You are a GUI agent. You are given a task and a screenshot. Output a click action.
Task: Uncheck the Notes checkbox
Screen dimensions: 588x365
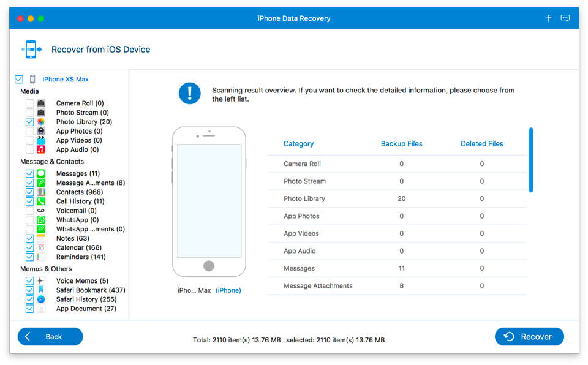pyautogui.click(x=29, y=238)
